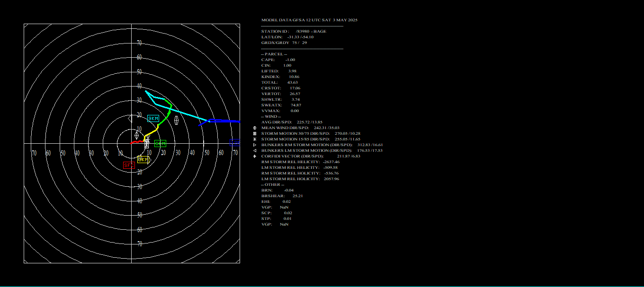Viewport: 644px width, 287px height.
Task: Click the LIFTED index value 3.98
Action: tap(293, 71)
